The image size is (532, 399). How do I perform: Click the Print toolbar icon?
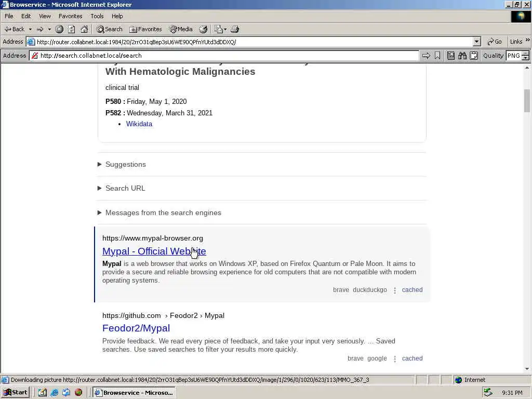235,29
